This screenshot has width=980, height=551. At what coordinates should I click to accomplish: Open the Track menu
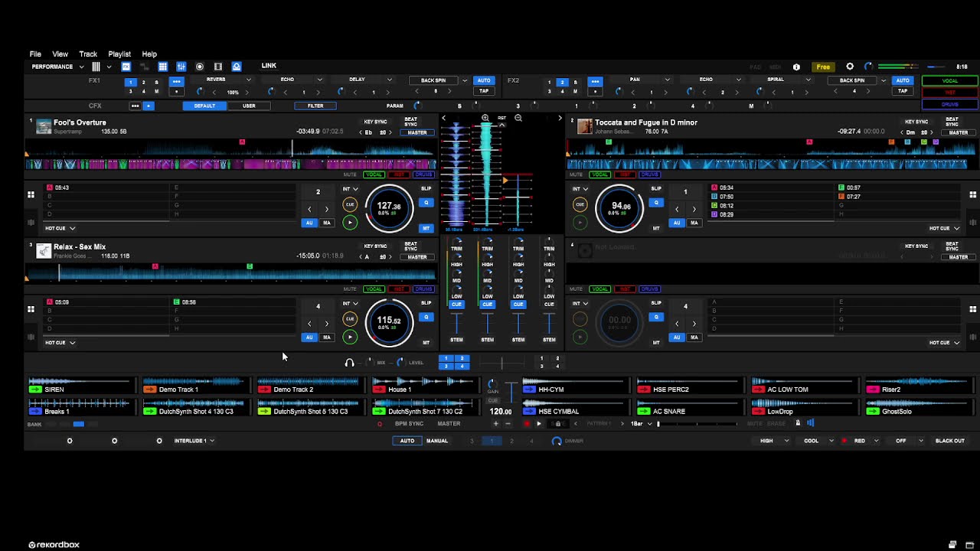pyautogui.click(x=88, y=54)
